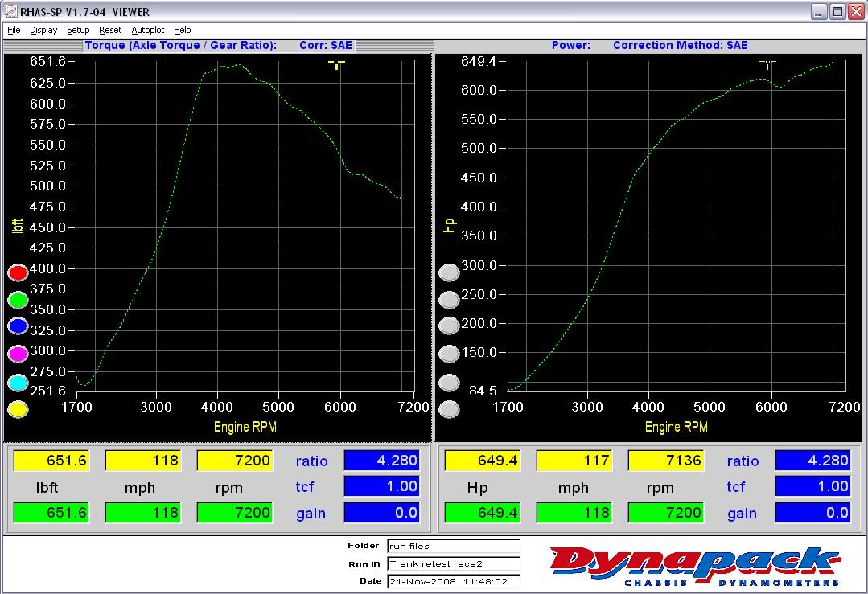Viewport: 868px width, 594px height.
Task: Click the torque panel tcf value 1.00
Action: (x=381, y=486)
